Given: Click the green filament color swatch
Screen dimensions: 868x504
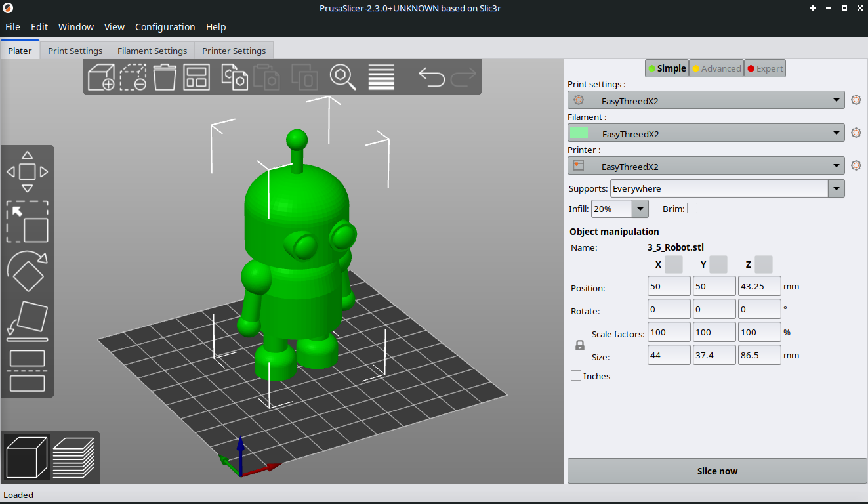Looking at the screenshot, I should (579, 133).
